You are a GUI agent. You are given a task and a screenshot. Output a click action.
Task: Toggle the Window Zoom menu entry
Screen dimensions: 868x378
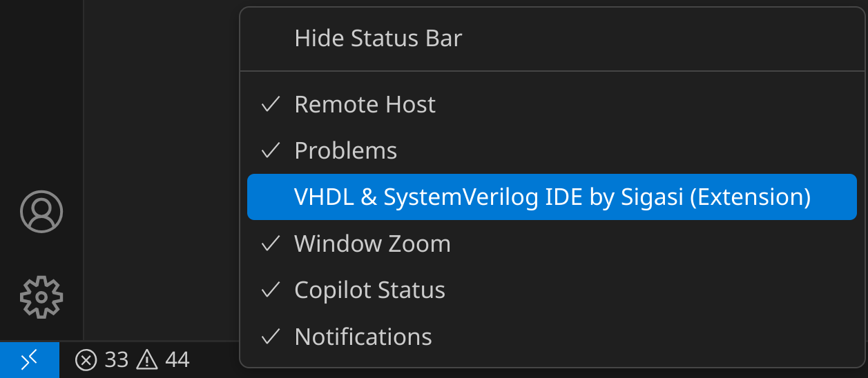click(372, 243)
